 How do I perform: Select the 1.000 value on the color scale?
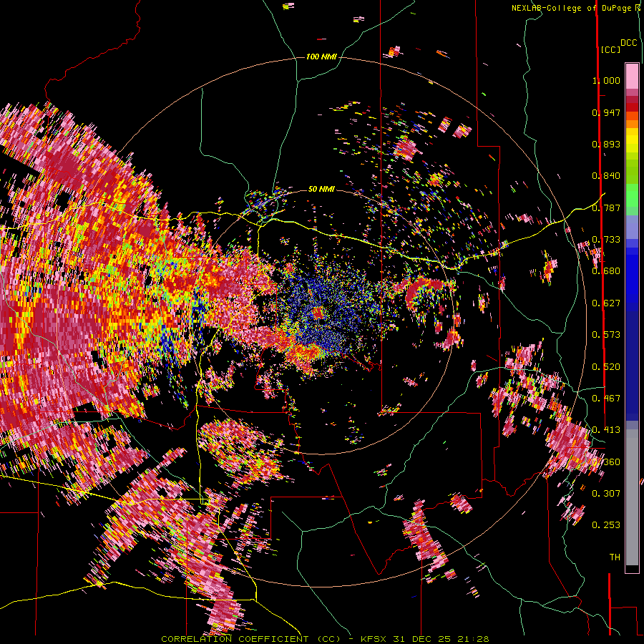tap(606, 80)
